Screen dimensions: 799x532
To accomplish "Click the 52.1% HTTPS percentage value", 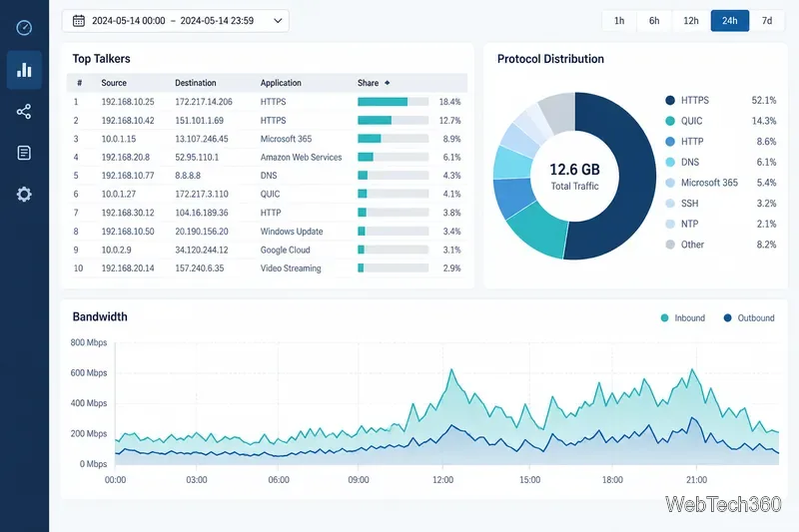I will [x=764, y=100].
